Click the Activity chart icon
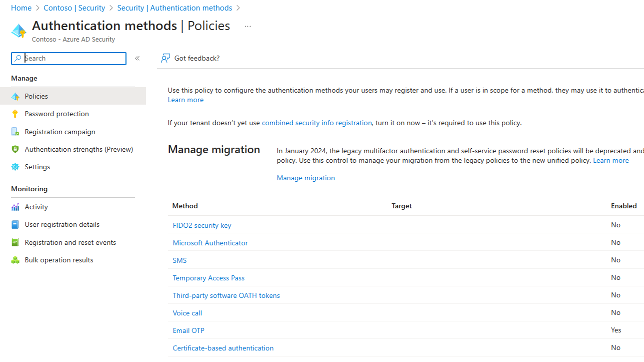Viewport: 644px width, 362px height. pos(15,207)
